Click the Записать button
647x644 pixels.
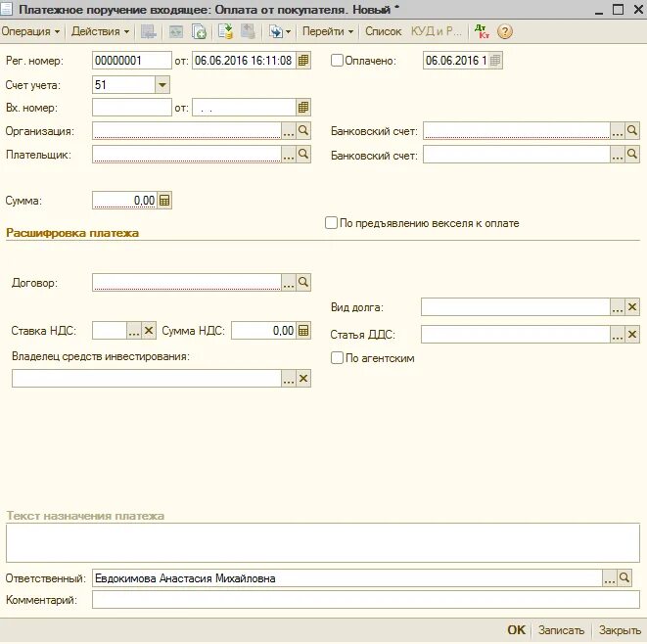pyautogui.click(x=561, y=630)
